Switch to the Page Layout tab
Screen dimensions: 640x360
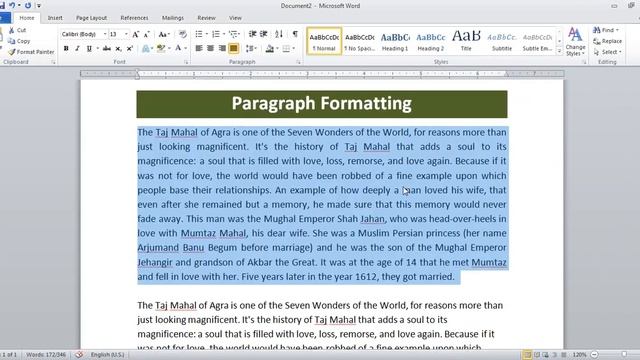[91, 18]
